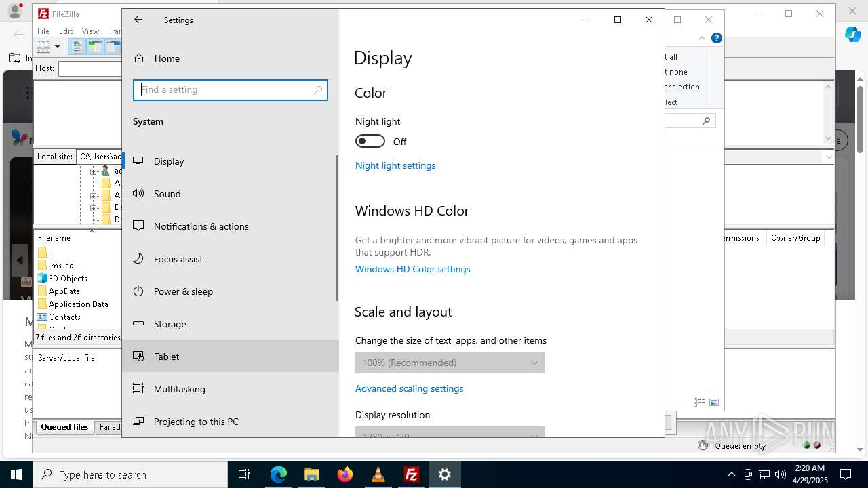Click FileZilla Local site path field
This screenshot has height=488, width=868.
pos(100,157)
